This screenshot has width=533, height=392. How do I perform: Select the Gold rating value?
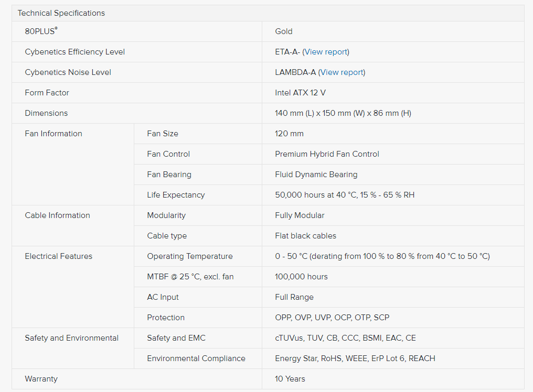284,31
